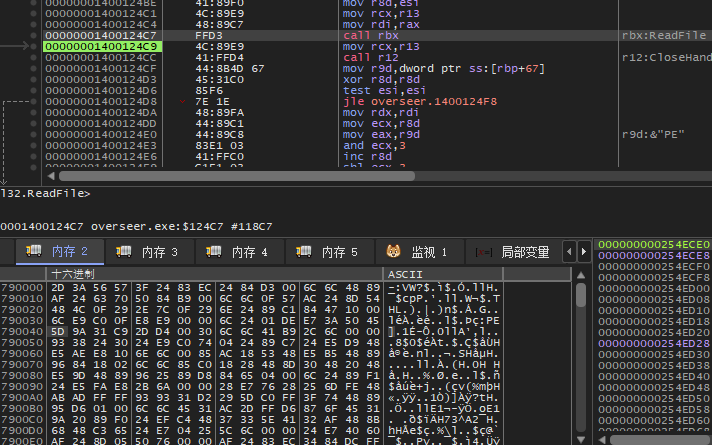The width and height of the screenshot is (712, 445).
Task: Click the memory icon on 内存 5 tab
Action: click(304, 251)
